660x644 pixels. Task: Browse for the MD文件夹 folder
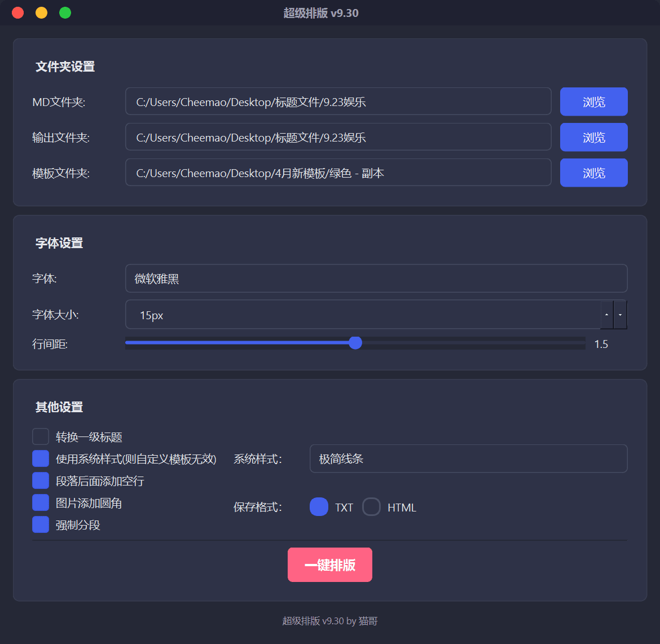[x=593, y=102]
